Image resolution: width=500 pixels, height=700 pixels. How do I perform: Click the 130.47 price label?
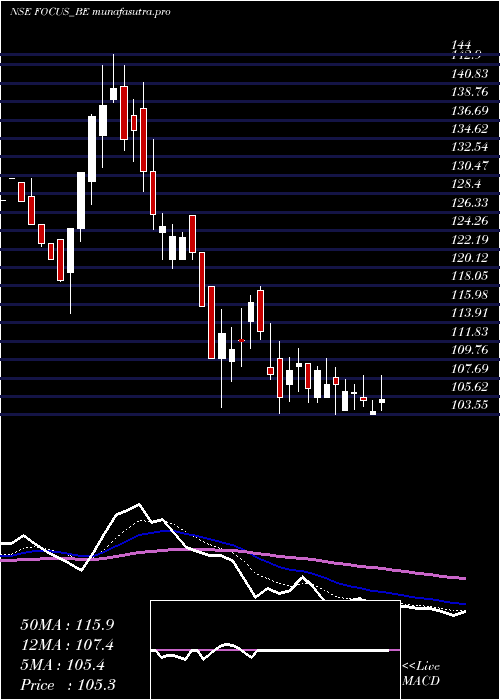[x=470, y=166]
